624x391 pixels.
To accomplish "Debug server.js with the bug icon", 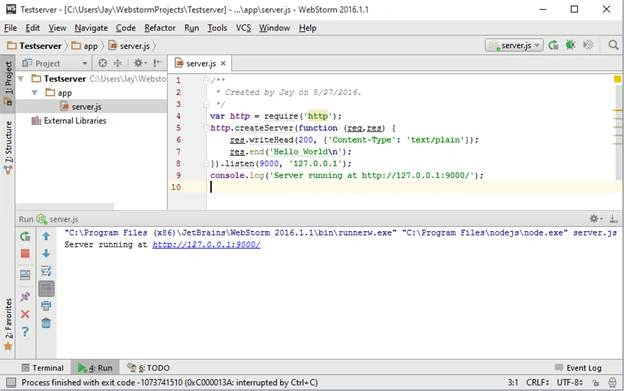I will pyautogui.click(x=571, y=45).
